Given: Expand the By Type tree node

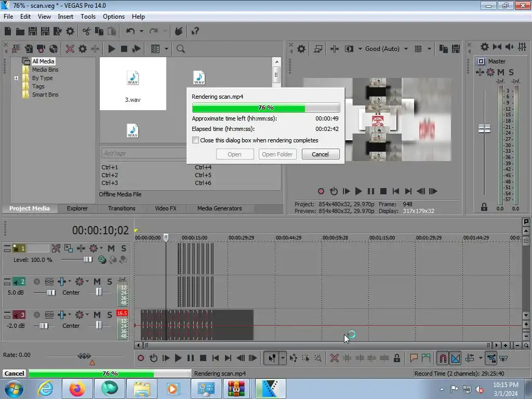Looking at the screenshot, I should pyautogui.click(x=16, y=78).
